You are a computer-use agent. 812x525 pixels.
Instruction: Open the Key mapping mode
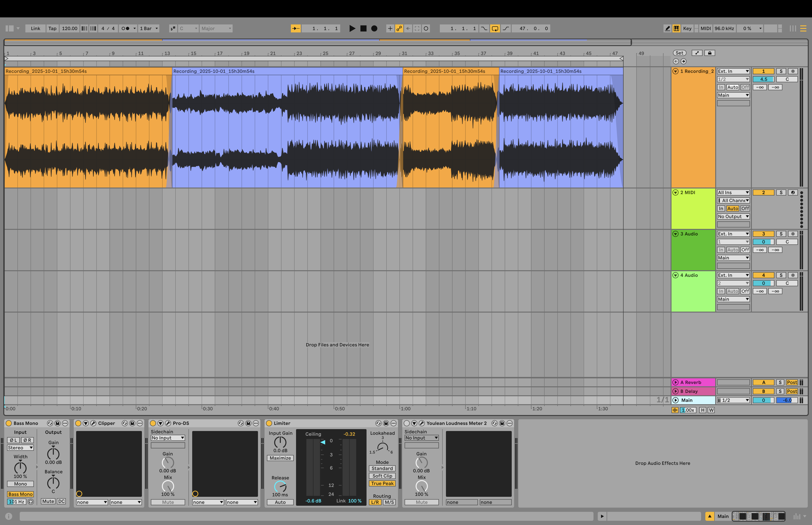(687, 28)
